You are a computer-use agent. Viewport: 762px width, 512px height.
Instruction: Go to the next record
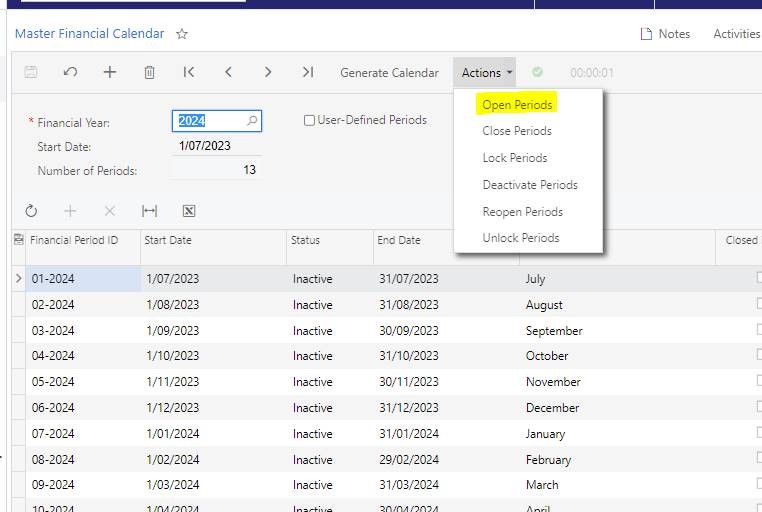[x=268, y=72]
